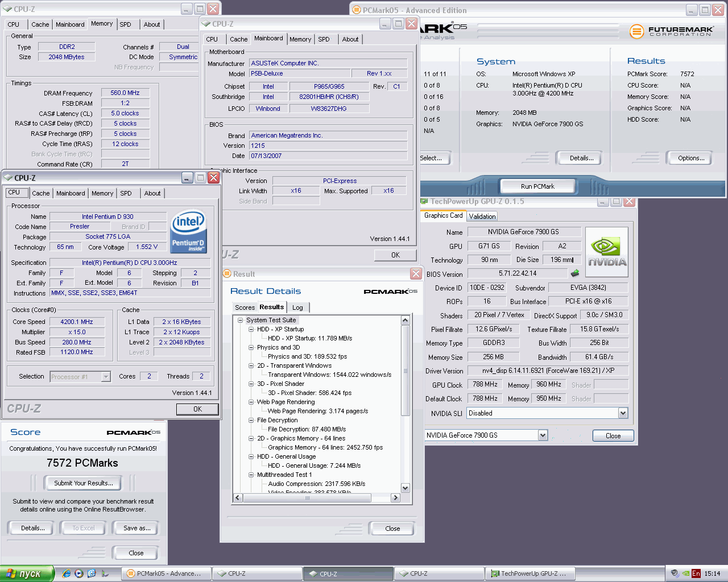Image resolution: width=728 pixels, height=582 pixels.
Task: Click the Save as... button in the Score window
Action: (x=137, y=528)
